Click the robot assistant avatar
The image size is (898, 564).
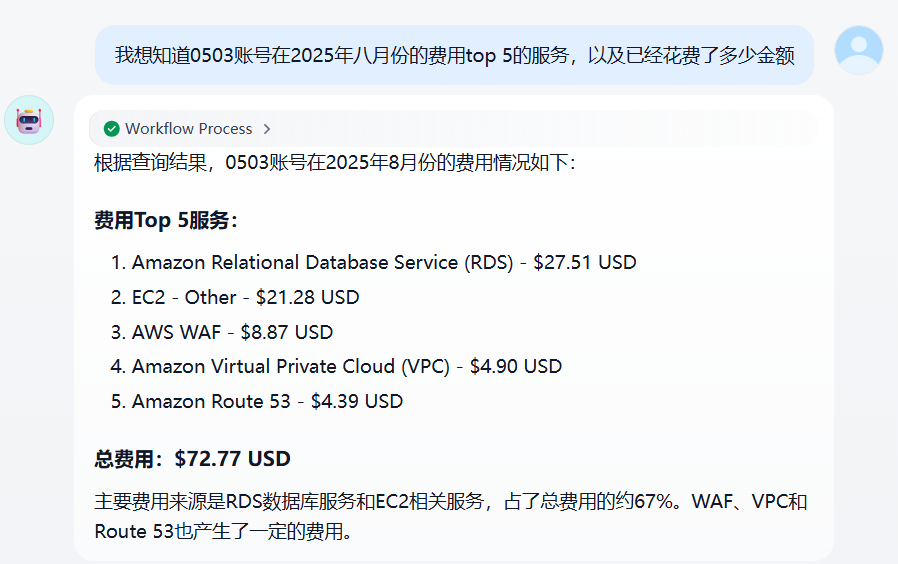click(x=29, y=120)
